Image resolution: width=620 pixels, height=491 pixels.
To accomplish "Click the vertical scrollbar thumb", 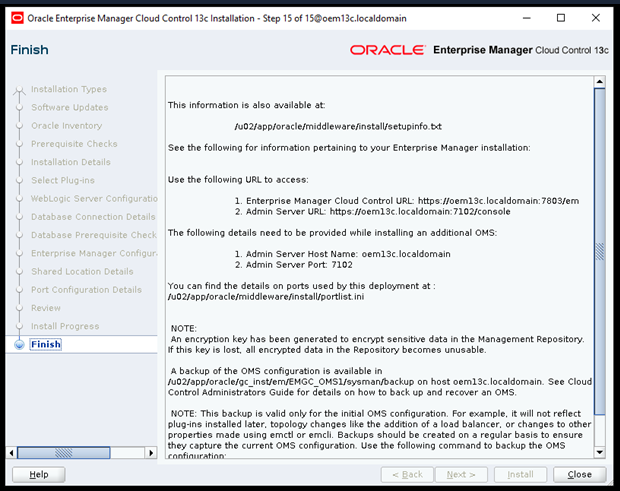I will [x=599, y=251].
